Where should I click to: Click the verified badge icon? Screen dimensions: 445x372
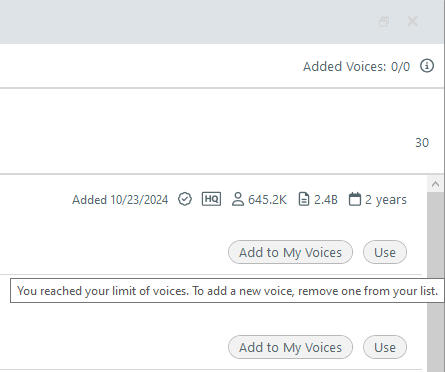[x=185, y=199]
